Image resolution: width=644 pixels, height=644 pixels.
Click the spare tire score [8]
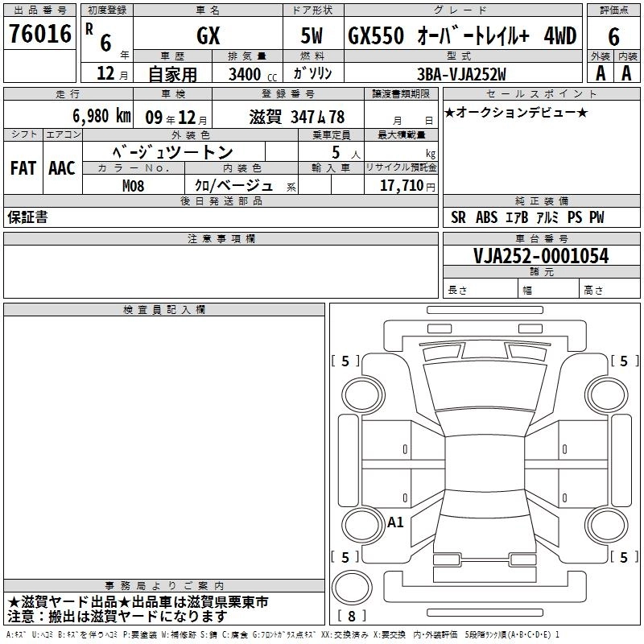(x=352, y=616)
